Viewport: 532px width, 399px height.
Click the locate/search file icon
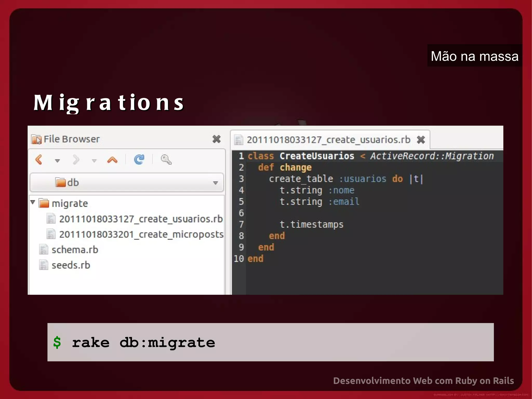(x=166, y=159)
